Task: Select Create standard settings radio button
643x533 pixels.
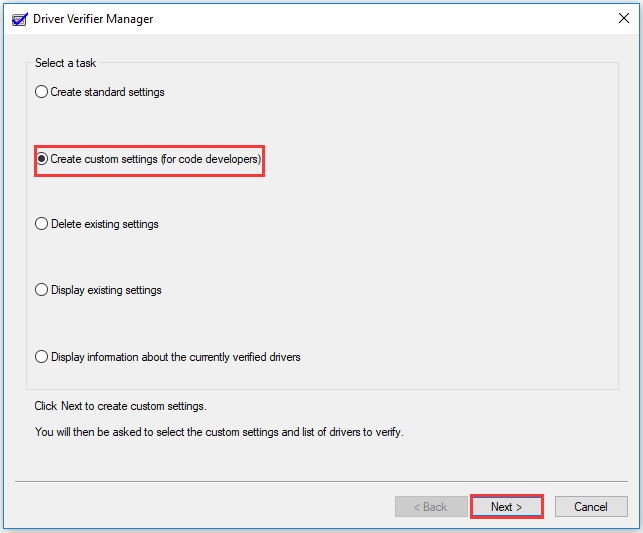Action: (x=100, y=92)
